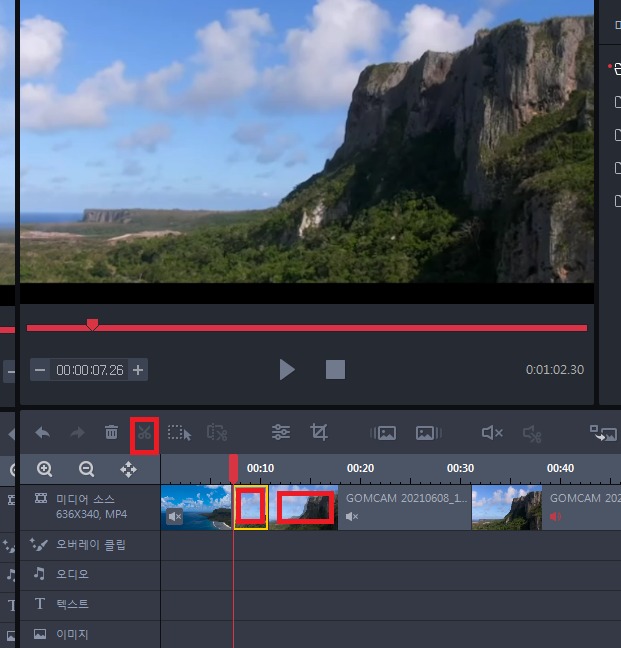This screenshot has width=621, height=648.
Task: Delete selected clip with trash icon
Action: [111, 432]
